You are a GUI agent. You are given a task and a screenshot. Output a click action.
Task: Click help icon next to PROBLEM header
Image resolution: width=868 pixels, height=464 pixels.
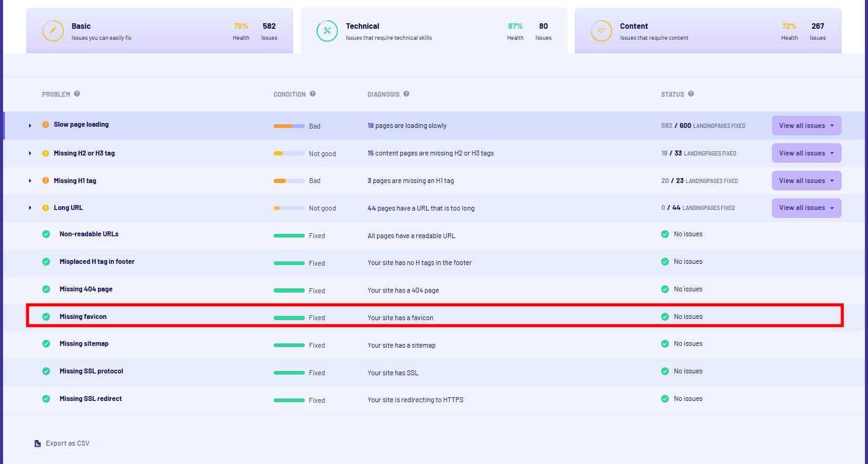coord(77,94)
